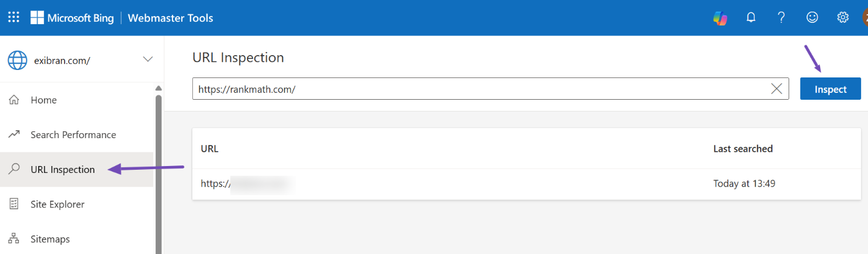Click the Inspect button
Viewport: 868px width, 254px height.
[x=830, y=89]
